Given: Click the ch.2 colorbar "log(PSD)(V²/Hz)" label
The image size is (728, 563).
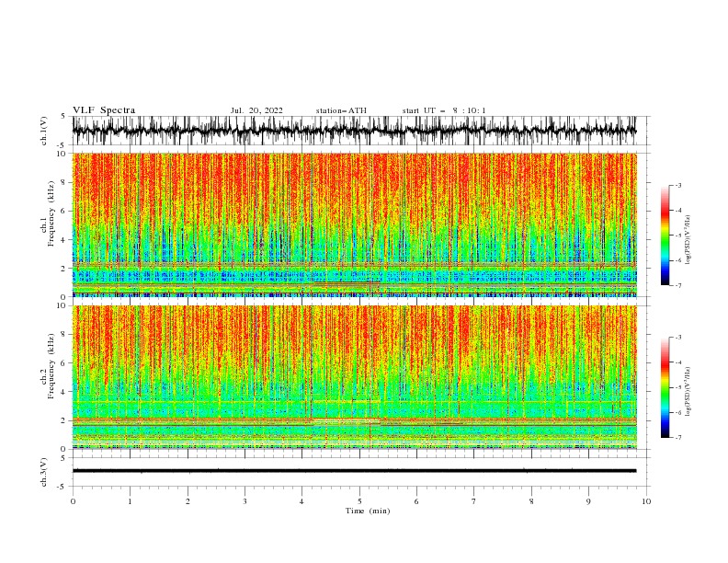Looking at the screenshot, I should (x=688, y=392).
